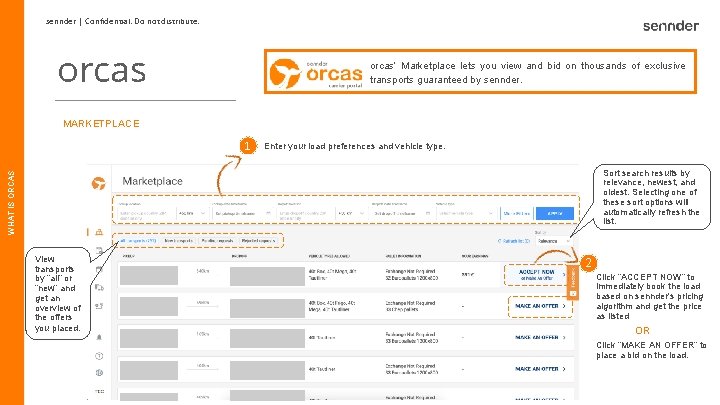Click the dropoff location input field
Image resolution: width=720 pixels, height=405 pixels.
click(x=305, y=214)
